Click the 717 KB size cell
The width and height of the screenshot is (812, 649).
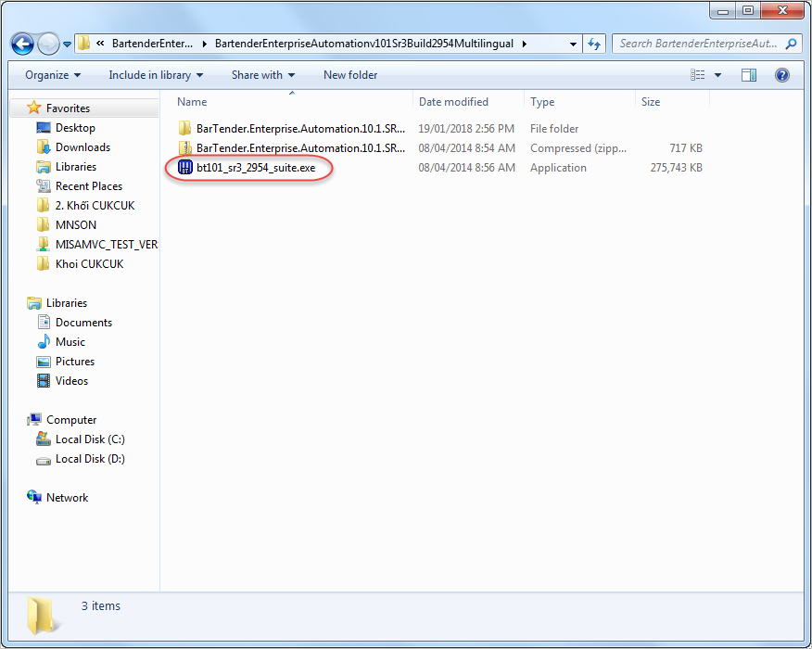pos(686,148)
